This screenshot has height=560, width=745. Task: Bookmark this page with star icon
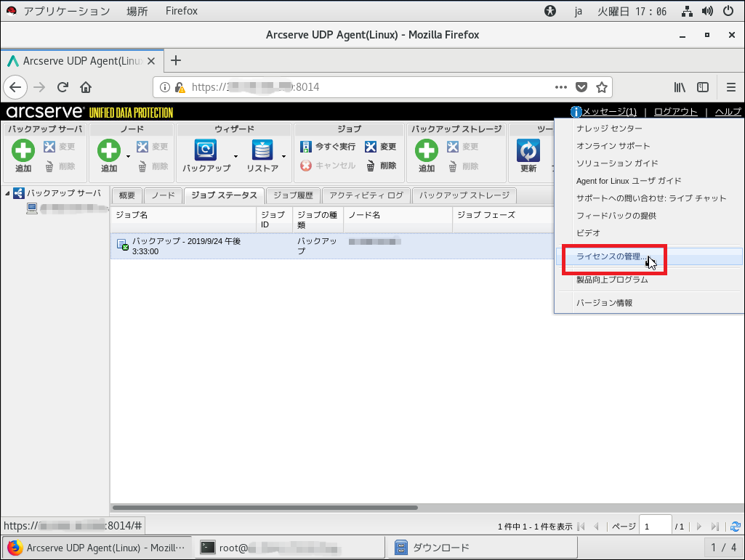(x=602, y=87)
